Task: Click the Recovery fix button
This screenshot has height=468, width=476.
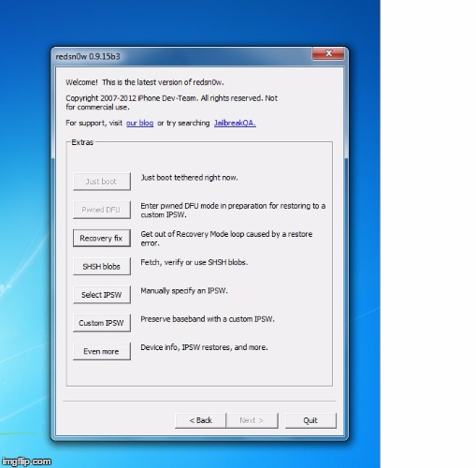Action: tap(102, 239)
